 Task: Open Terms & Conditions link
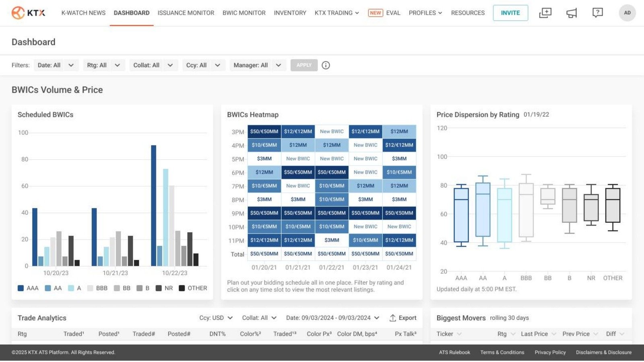tap(502, 352)
